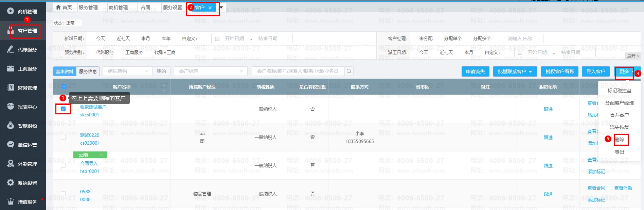644x210 pixels.
Task: Toggle the select-all checkbox in table header
Action: tap(64, 87)
